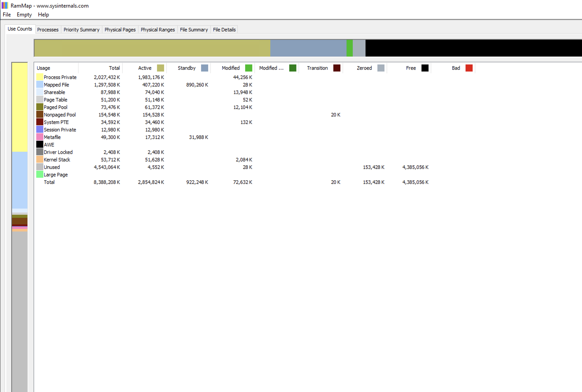The height and width of the screenshot is (392, 582).
Task: Click the Usage column header
Action: (x=43, y=68)
